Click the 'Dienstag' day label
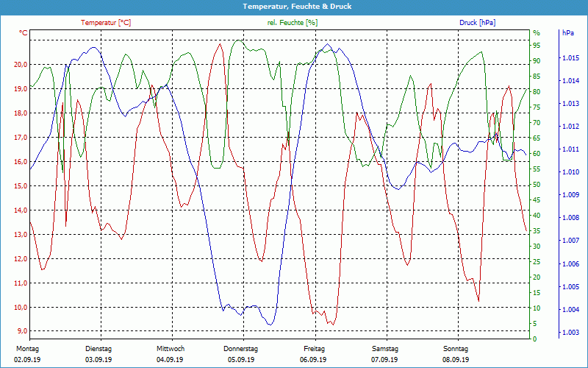Viewport: 588px width, 368px height. 98,349
